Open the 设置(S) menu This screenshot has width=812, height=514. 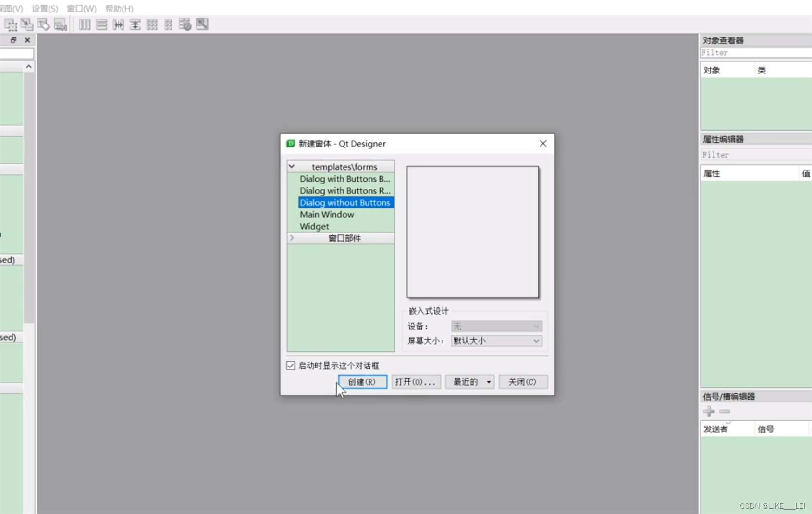click(45, 9)
